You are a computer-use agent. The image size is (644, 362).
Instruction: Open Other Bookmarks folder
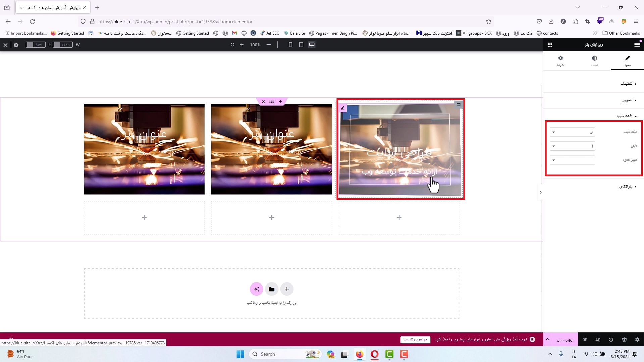click(621, 33)
